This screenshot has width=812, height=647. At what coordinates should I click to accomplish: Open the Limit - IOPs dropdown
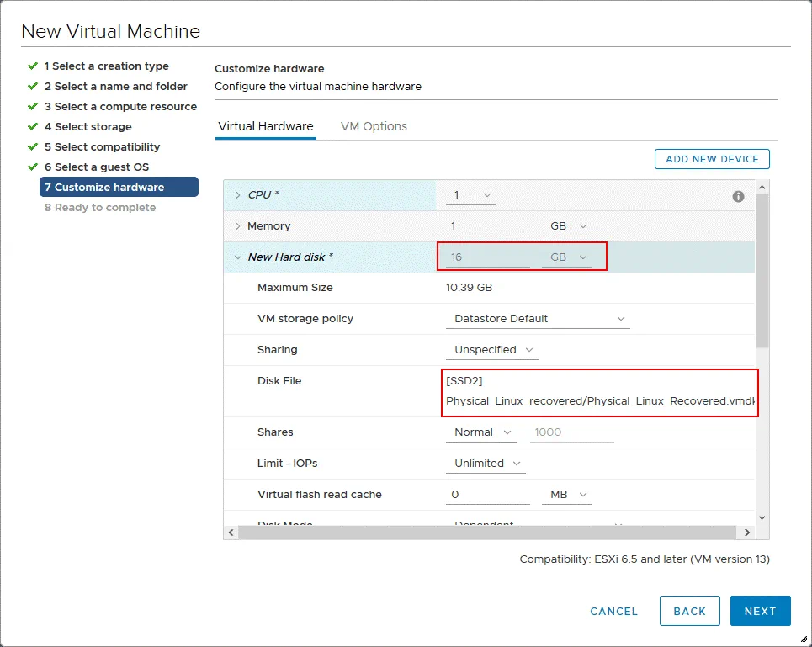coord(486,464)
